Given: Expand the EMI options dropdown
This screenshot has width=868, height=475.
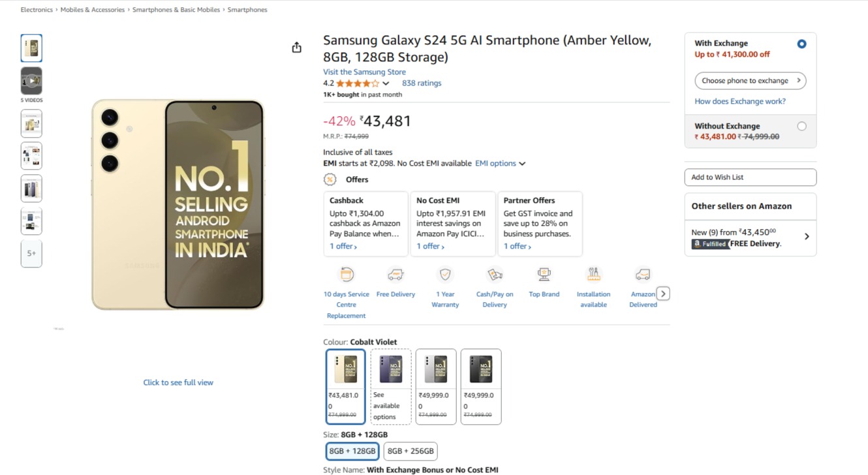Looking at the screenshot, I should pos(500,164).
